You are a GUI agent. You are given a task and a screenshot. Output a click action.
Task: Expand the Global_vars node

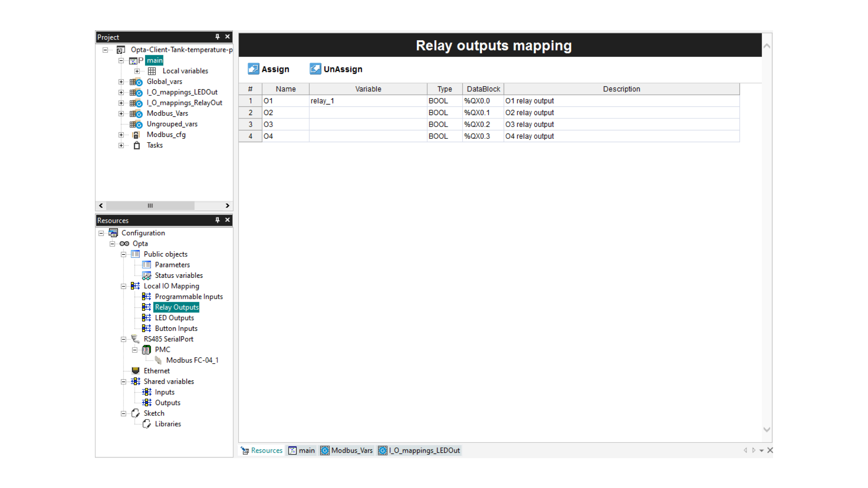121,82
